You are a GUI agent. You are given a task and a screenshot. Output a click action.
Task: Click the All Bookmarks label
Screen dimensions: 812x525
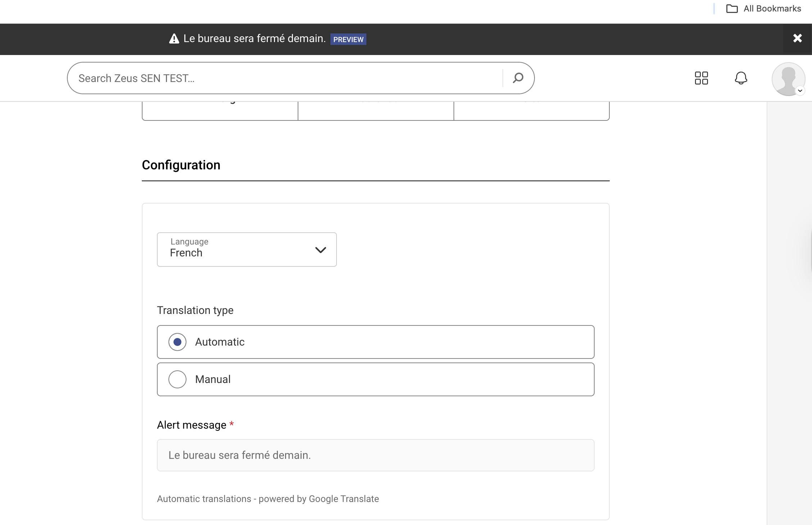(x=772, y=9)
